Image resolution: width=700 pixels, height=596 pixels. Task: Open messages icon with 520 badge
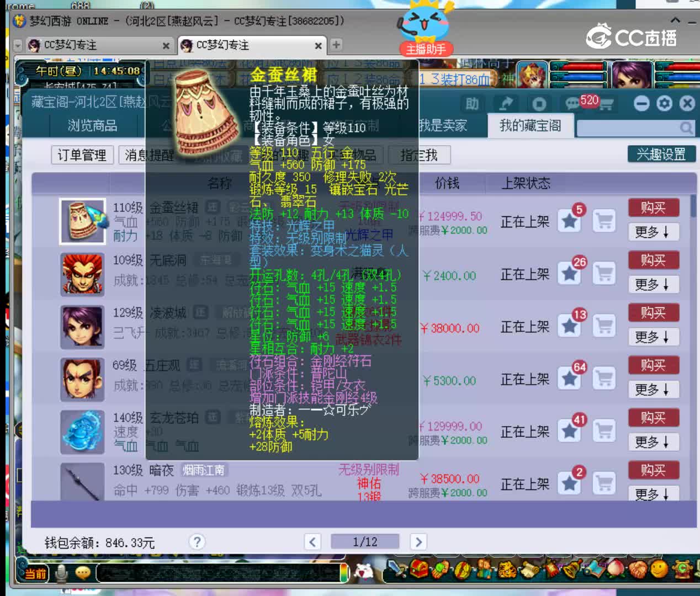(573, 103)
